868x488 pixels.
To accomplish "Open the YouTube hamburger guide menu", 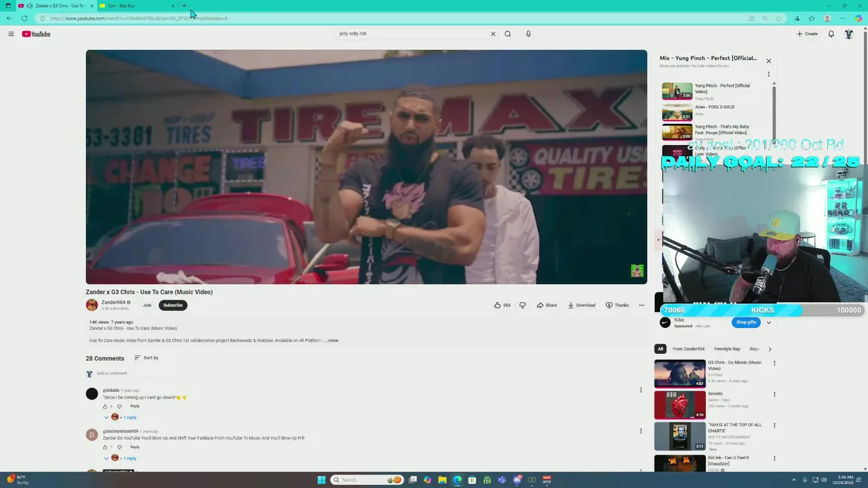I will coord(11,34).
